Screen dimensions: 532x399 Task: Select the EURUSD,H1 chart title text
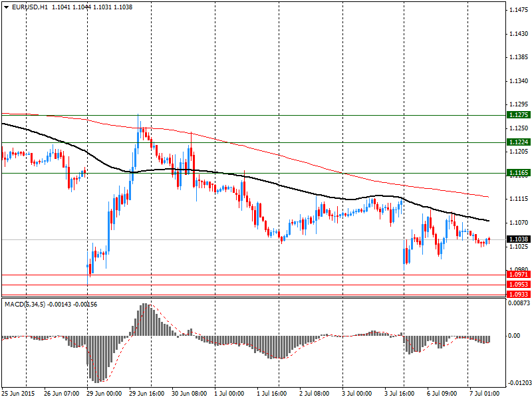[29, 7]
